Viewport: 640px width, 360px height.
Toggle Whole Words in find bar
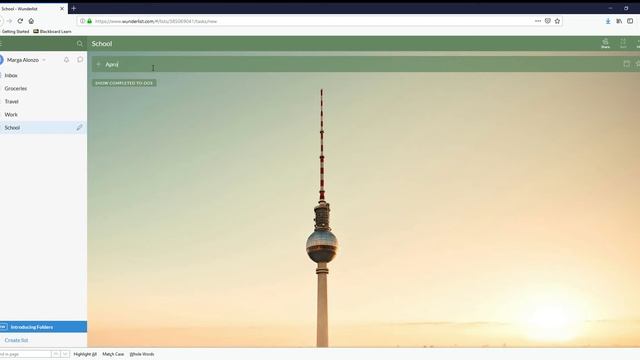point(142,354)
